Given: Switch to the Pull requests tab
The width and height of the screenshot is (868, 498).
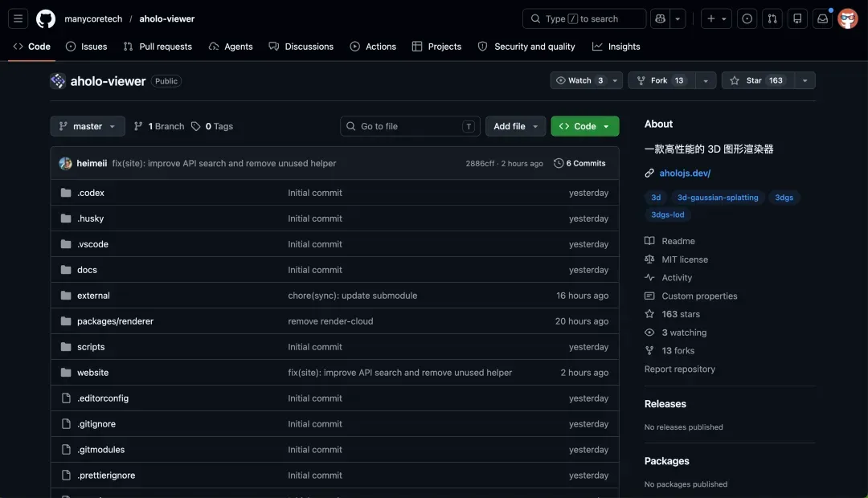Looking at the screenshot, I should coord(158,47).
